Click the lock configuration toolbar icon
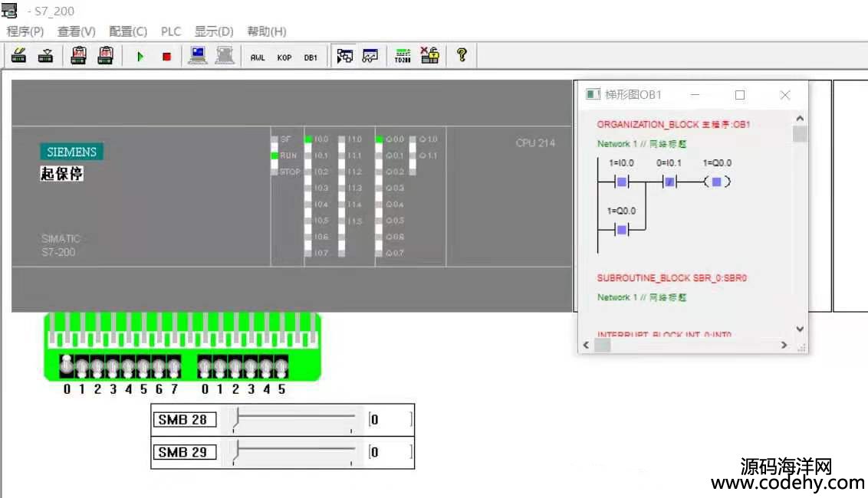The width and height of the screenshot is (868, 498). click(x=429, y=55)
